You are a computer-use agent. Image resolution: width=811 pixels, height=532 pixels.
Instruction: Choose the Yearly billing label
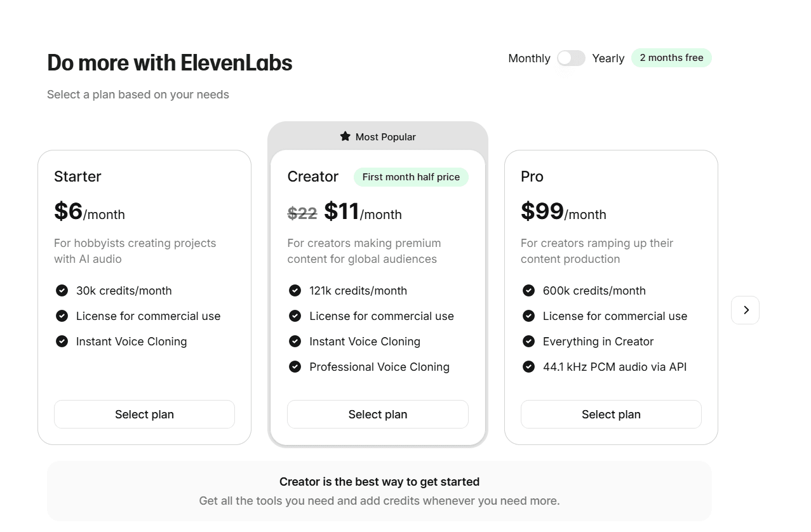pyautogui.click(x=608, y=58)
